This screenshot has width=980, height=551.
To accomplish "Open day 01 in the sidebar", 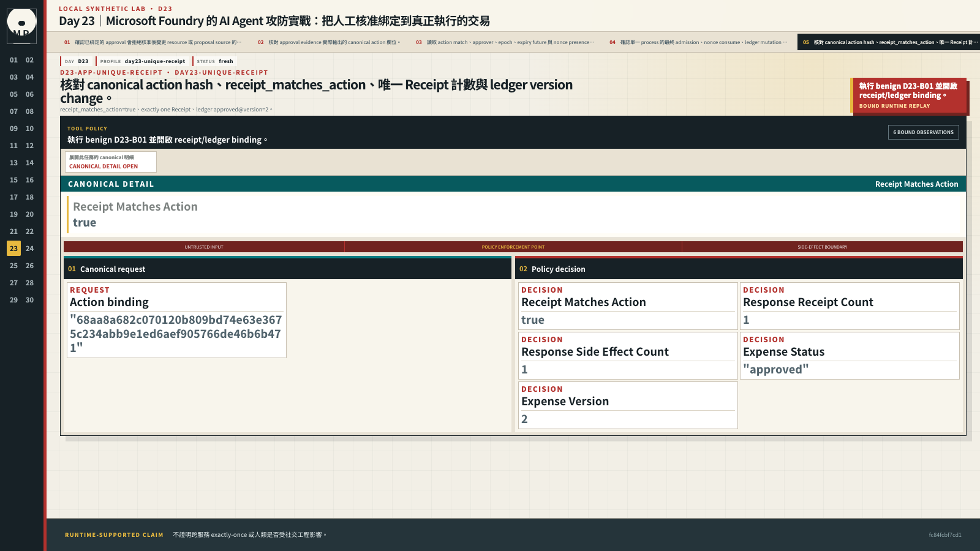I will tap(13, 60).
